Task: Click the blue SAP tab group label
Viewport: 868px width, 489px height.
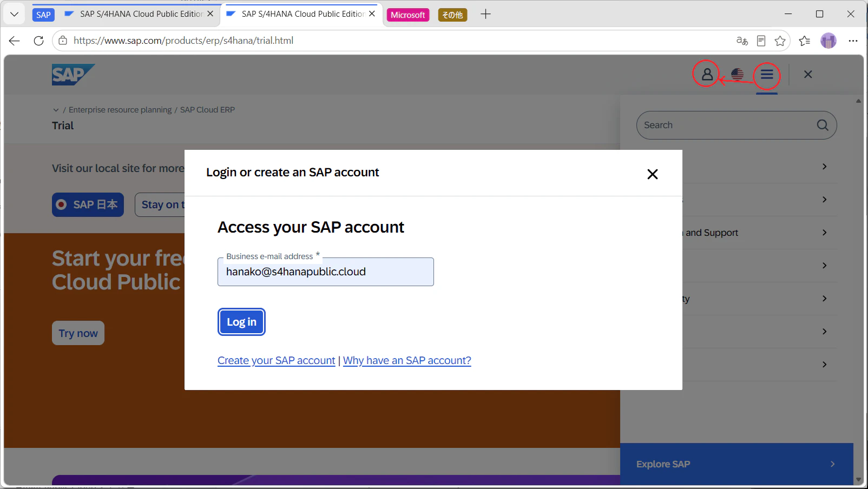Action: (43, 15)
